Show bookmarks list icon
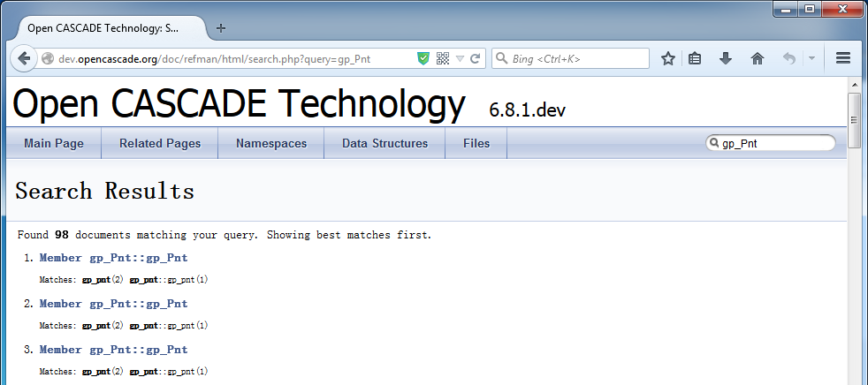 click(695, 58)
